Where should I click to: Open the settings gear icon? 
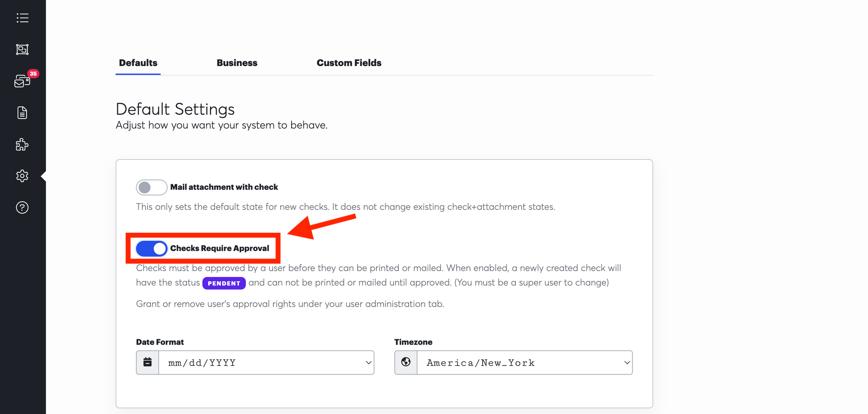(22, 176)
